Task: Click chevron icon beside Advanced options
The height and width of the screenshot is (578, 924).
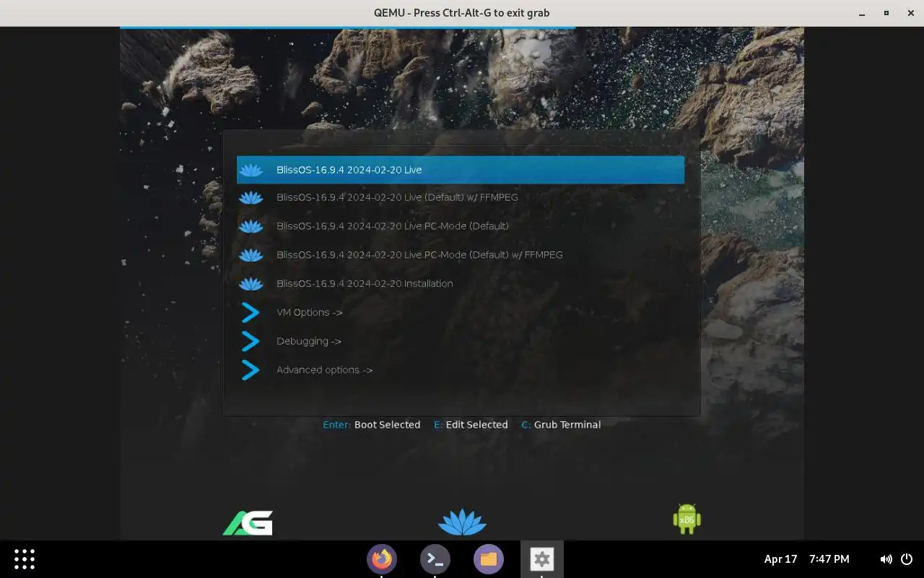Action: coord(250,370)
